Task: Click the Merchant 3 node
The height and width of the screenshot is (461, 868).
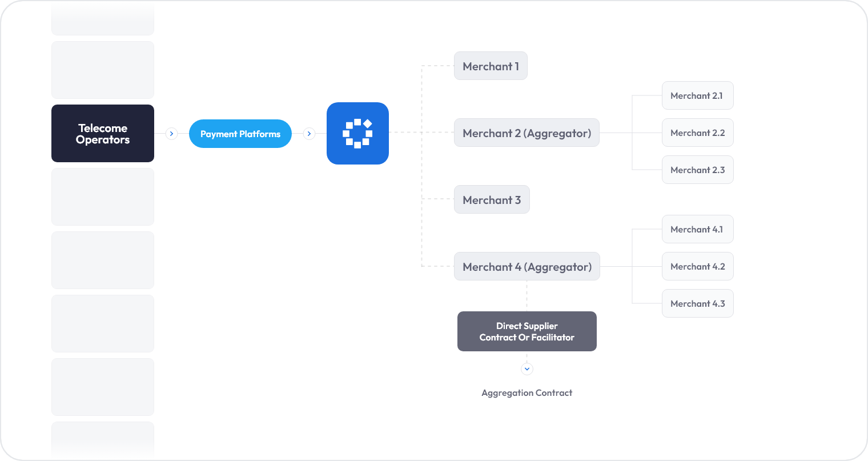Action: (492, 200)
